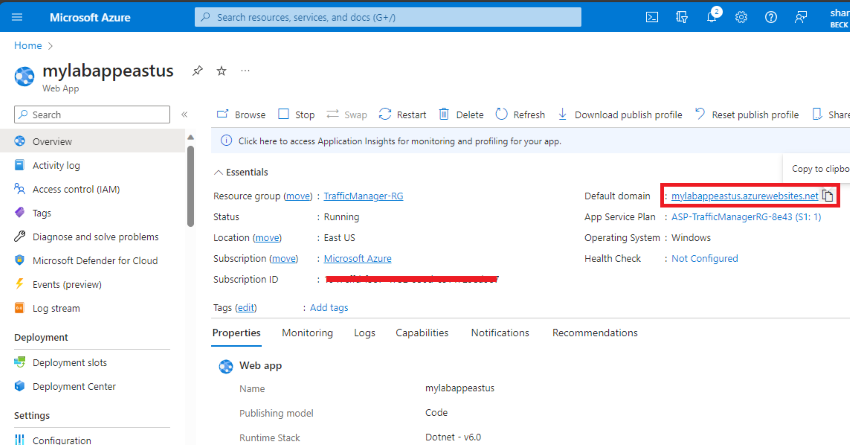Click Add tags link
This screenshot has width=850, height=445.
pos(329,308)
